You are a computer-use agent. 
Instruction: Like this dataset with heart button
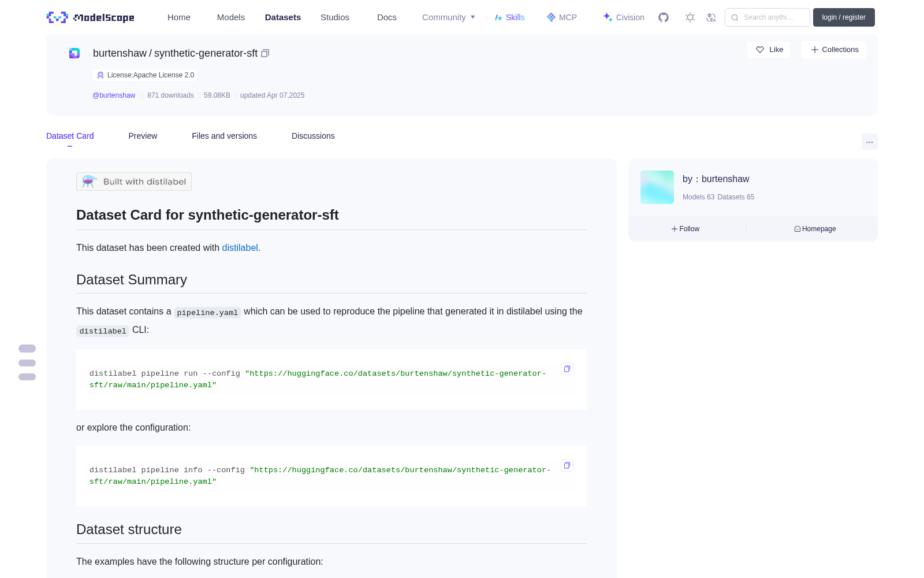[769, 50]
